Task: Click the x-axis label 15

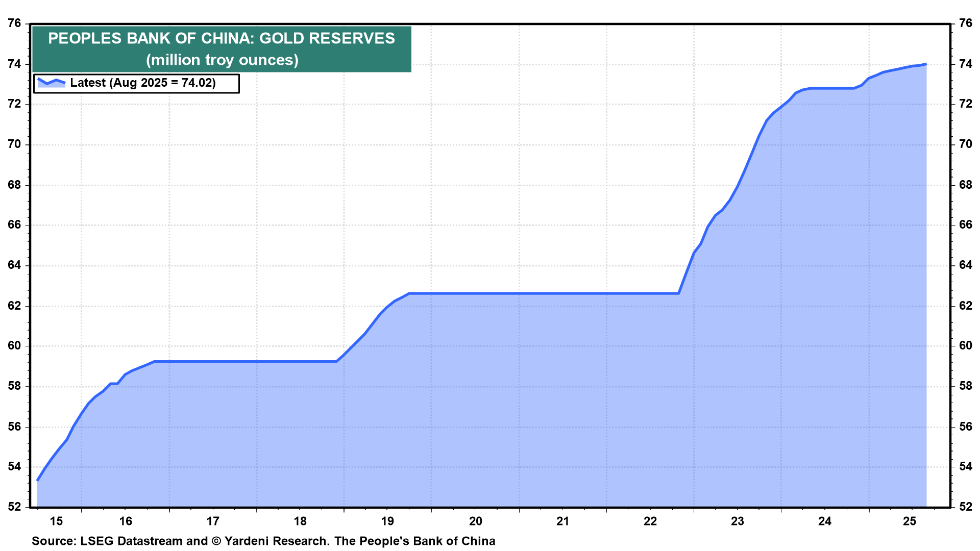Action: click(56, 521)
